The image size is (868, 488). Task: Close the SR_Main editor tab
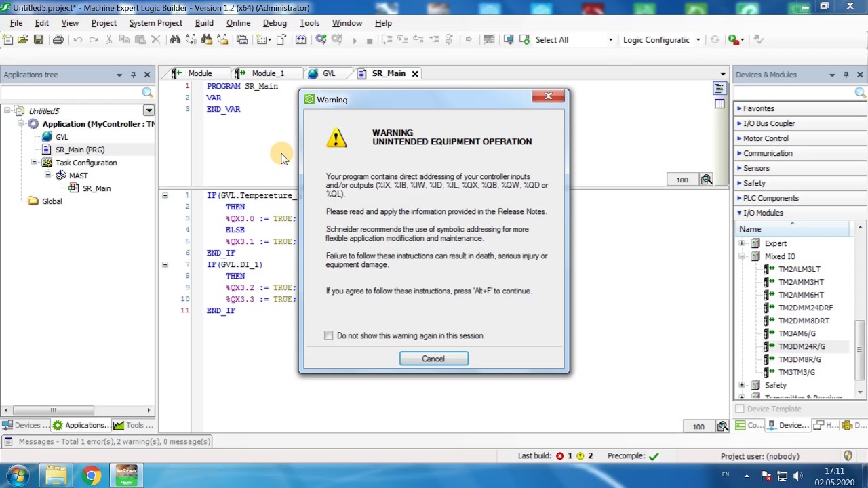pos(415,73)
